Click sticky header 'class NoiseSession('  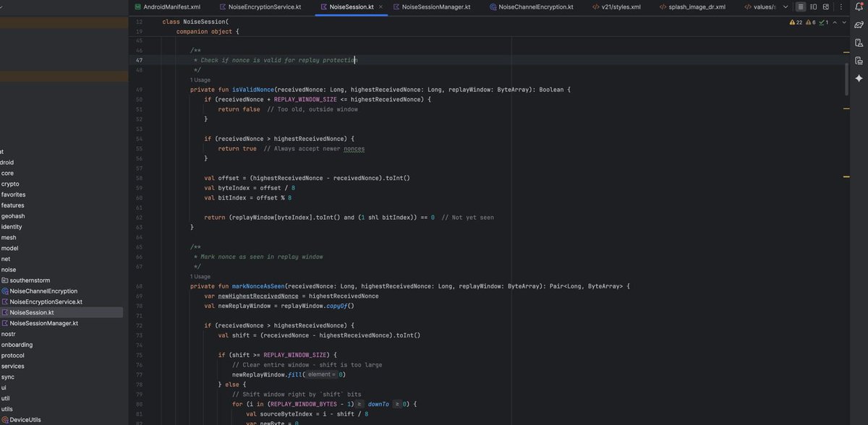point(195,22)
